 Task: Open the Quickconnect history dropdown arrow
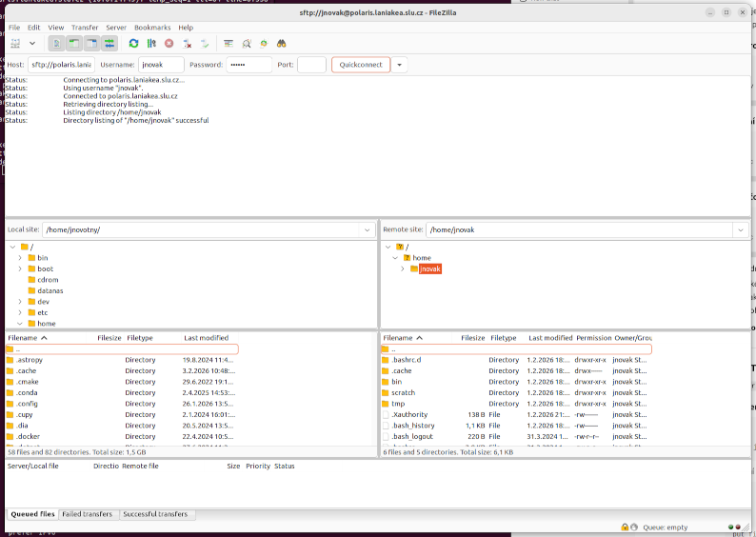400,65
